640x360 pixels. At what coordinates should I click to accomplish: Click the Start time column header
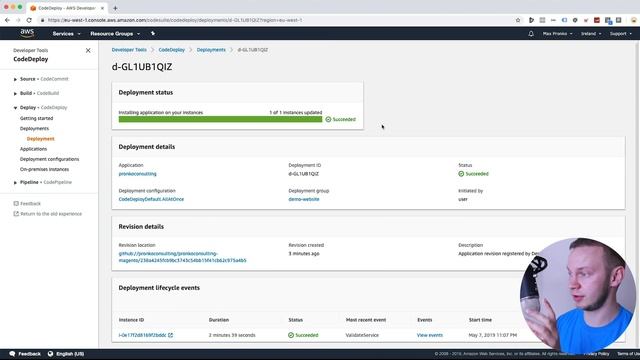pyautogui.click(x=480, y=320)
